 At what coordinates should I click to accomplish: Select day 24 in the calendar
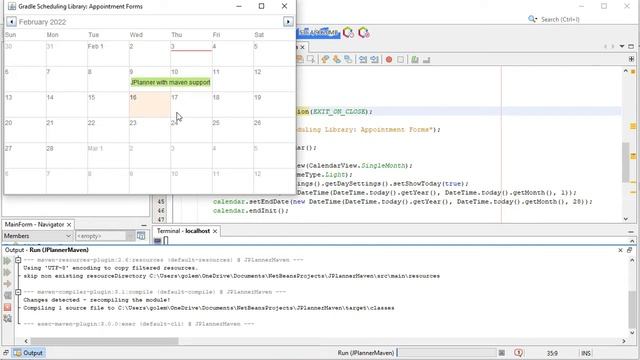tap(191, 130)
